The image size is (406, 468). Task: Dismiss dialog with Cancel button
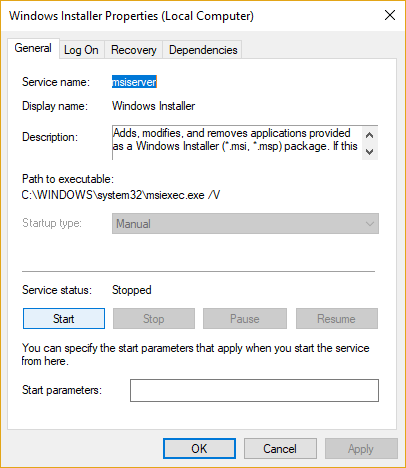[x=280, y=449]
